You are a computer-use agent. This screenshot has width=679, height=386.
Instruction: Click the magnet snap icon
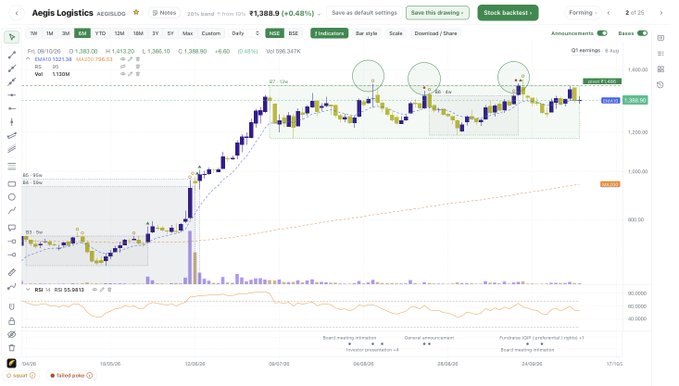(x=12, y=307)
